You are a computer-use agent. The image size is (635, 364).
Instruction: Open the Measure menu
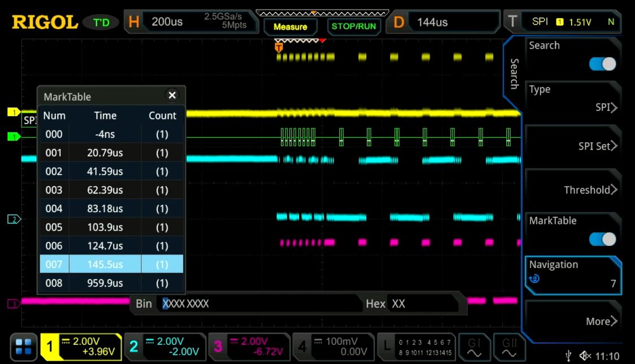(x=290, y=26)
